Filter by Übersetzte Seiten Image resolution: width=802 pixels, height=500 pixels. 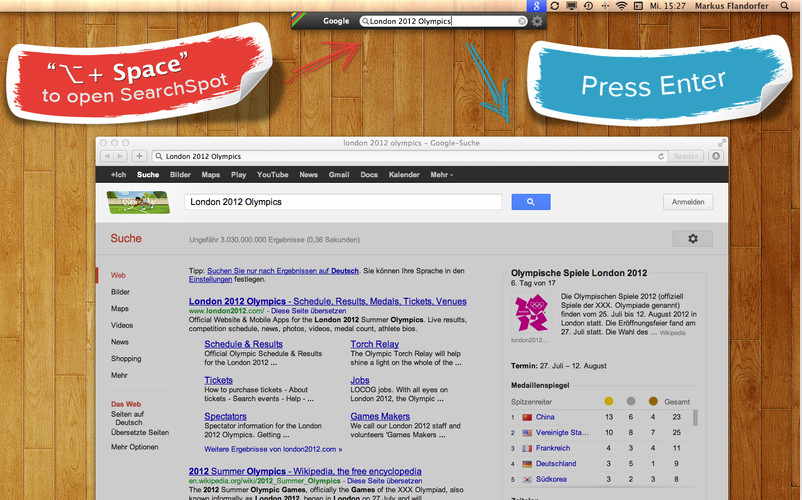coord(140,433)
